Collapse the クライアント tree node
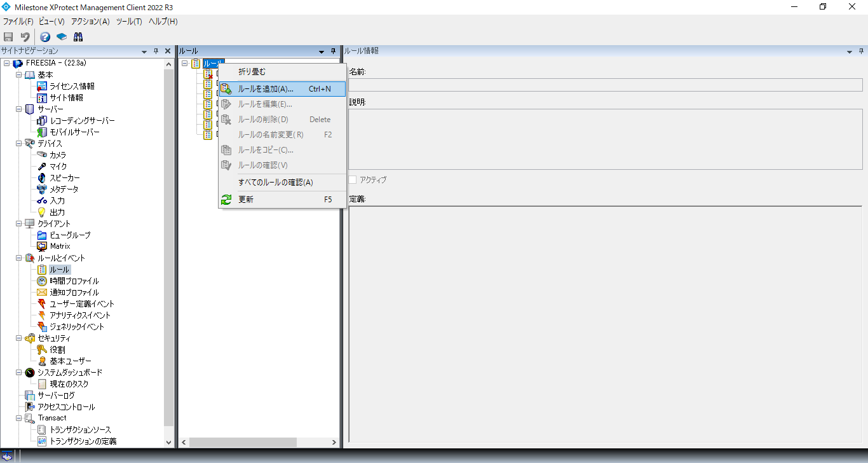Image resolution: width=868 pixels, height=463 pixels. pyautogui.click(x=19, y=224)
